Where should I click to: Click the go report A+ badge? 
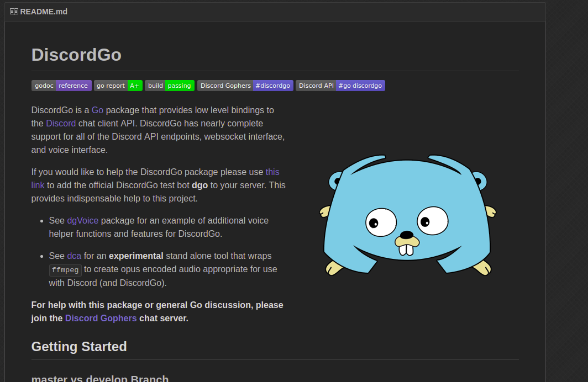(118, 86)
